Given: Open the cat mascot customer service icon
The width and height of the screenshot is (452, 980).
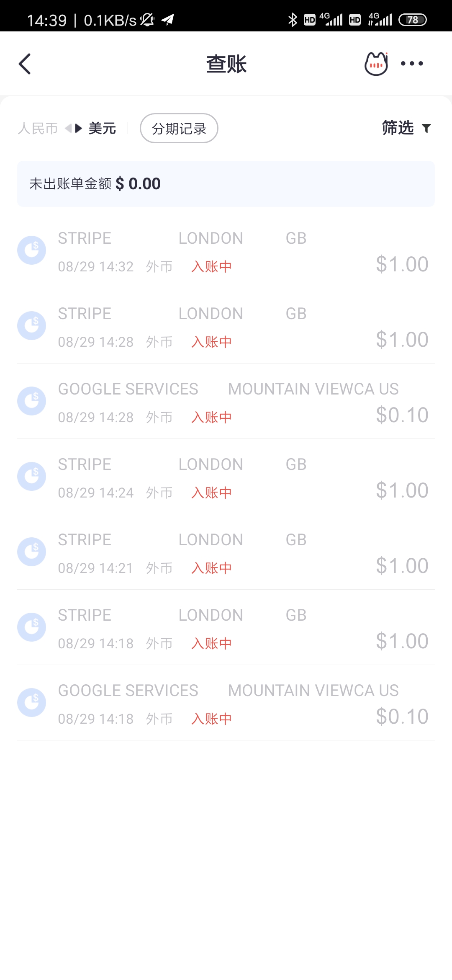Looking at the screenshot, I should pos(376,64).
